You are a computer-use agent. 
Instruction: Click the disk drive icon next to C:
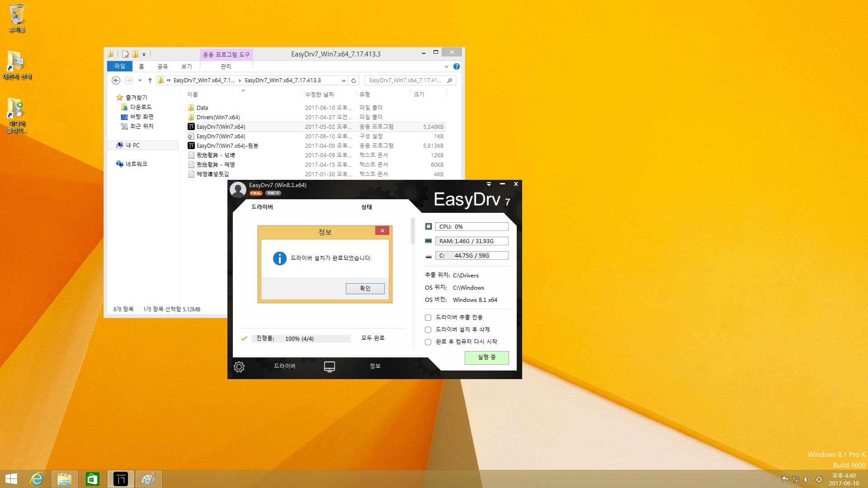coord(429,256)
